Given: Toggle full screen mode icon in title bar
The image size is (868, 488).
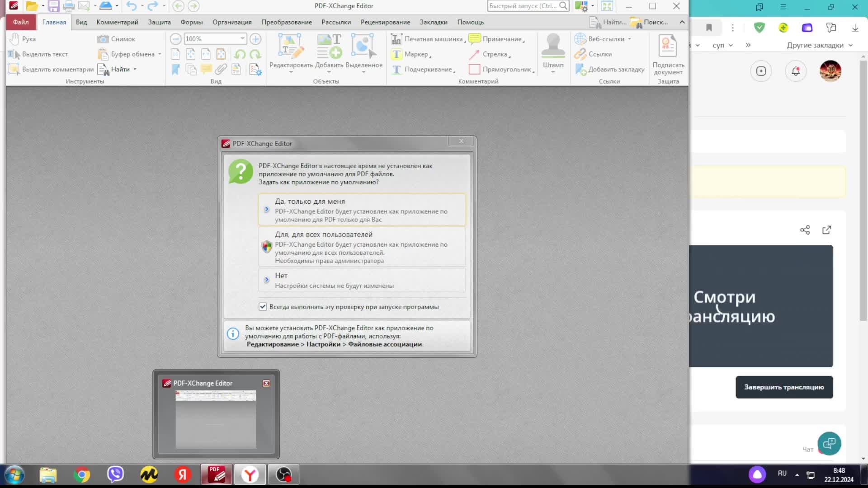Looking at the screenshot, I should point(607,6).
